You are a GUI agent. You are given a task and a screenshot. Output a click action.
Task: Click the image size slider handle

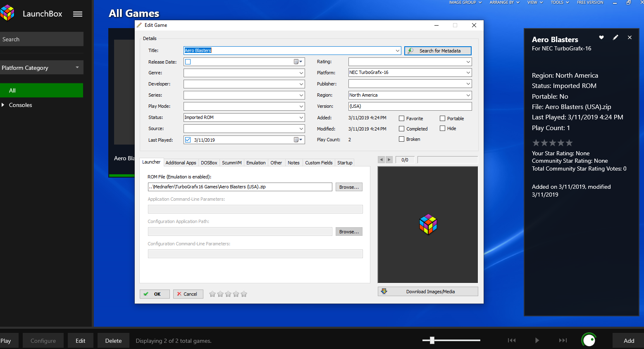[x=432, y=340]
